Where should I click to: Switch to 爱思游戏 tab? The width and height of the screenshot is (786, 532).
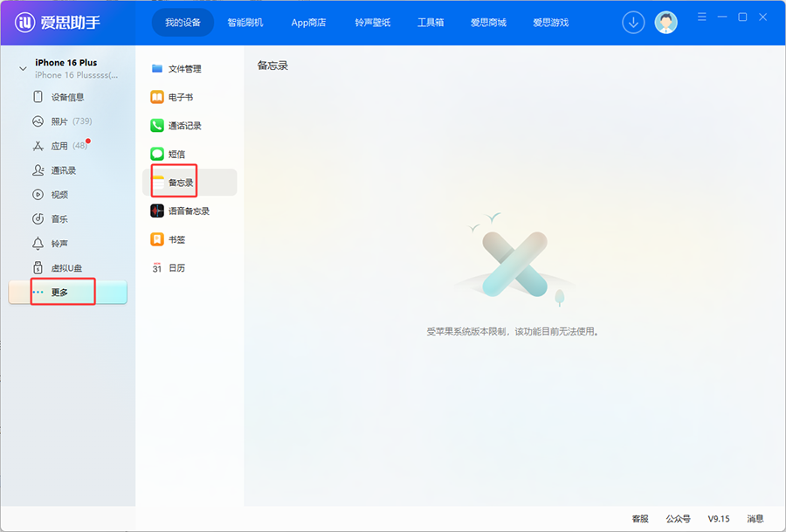(550, 23)
